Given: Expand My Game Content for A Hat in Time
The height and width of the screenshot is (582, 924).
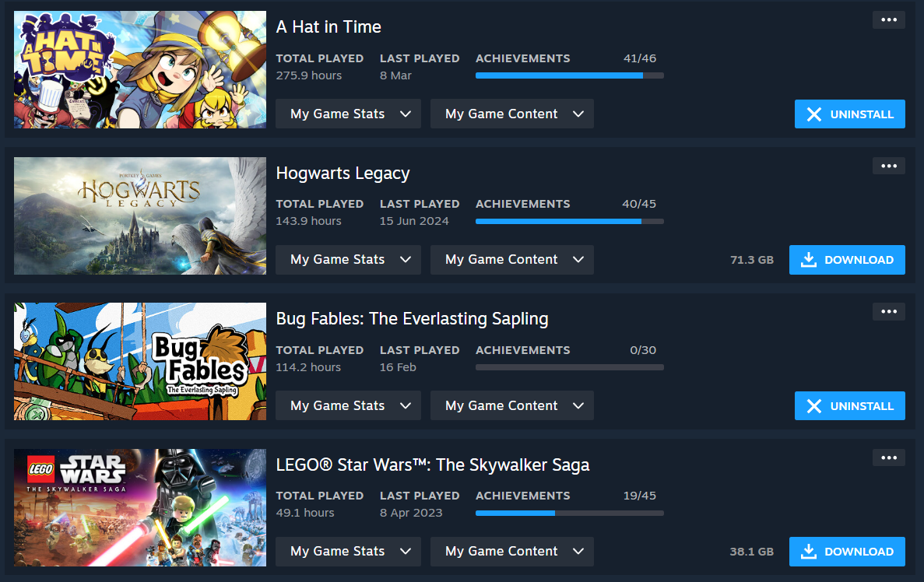Looking at the screenshot, I should point(512,114).
